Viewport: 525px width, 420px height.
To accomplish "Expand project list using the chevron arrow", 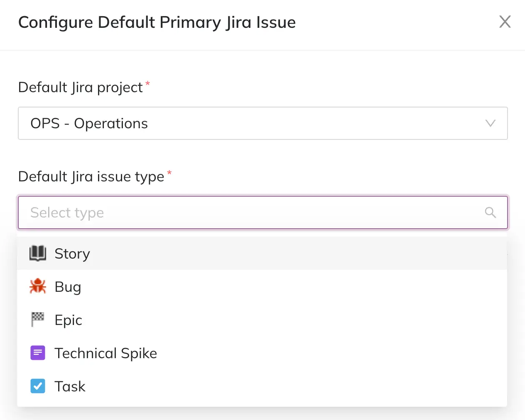I will (490, 123).
